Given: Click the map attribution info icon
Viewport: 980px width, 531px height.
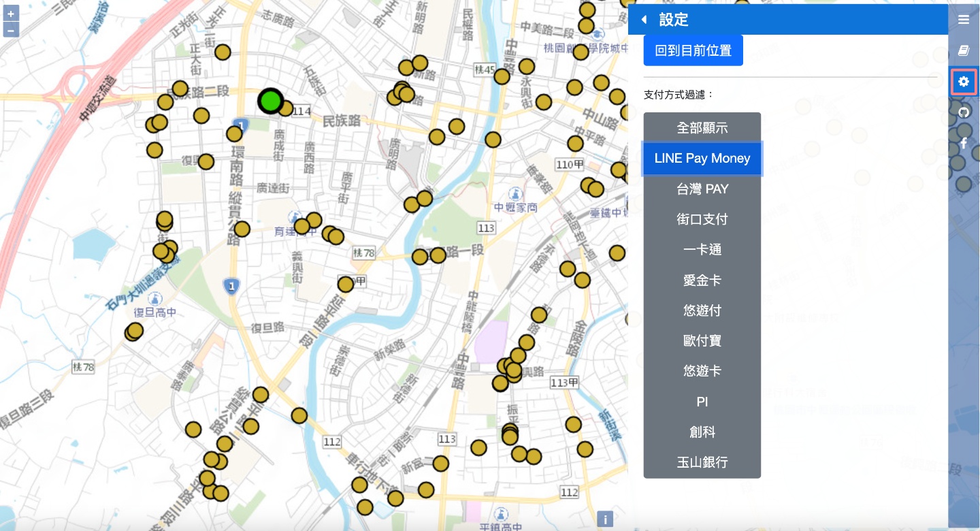Looking at the screenshot, I should 605,519.
